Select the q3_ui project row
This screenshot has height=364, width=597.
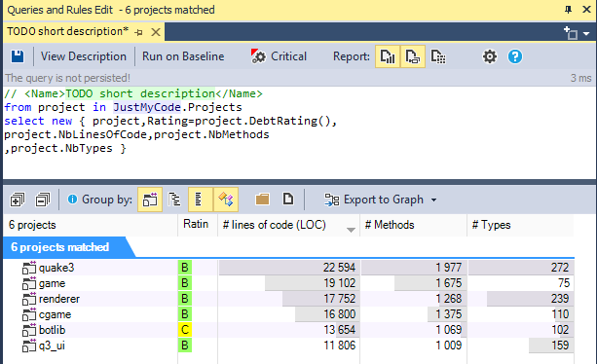pos(289,346)
